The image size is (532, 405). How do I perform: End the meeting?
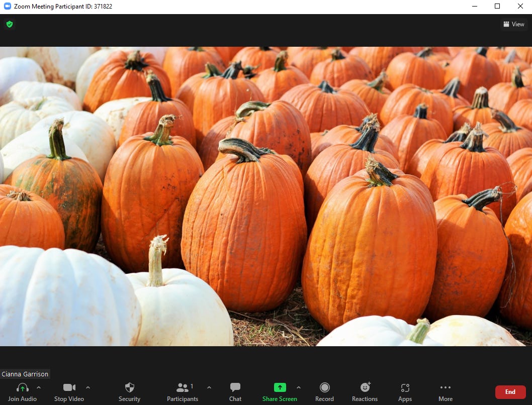pyautogui.click(x=510, y=392)
